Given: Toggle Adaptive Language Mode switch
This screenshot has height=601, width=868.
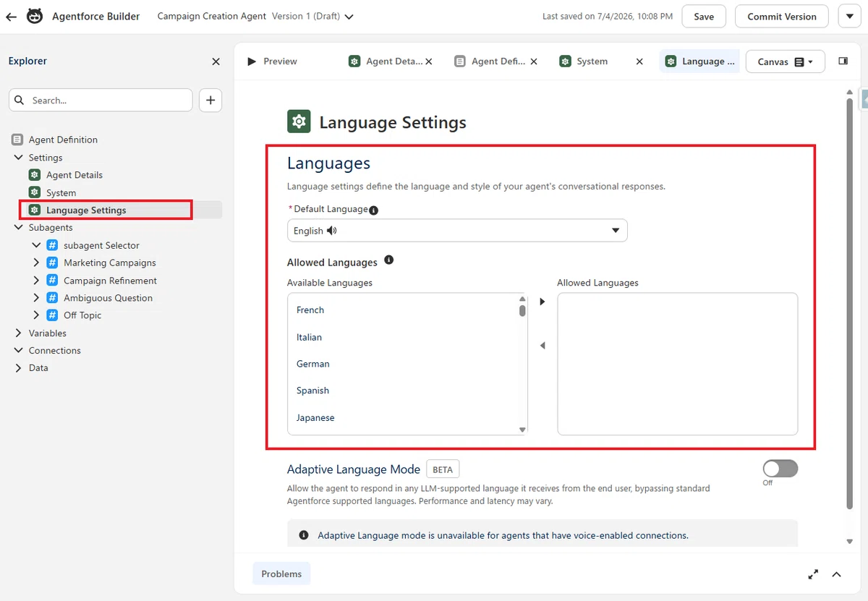Looking at the screenshot, I should (780, 469).
